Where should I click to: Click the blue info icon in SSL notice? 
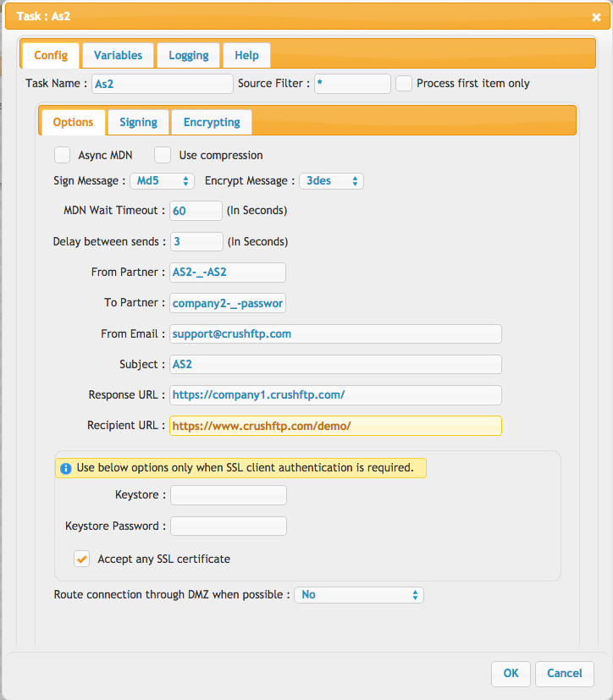tap(66, 468)
